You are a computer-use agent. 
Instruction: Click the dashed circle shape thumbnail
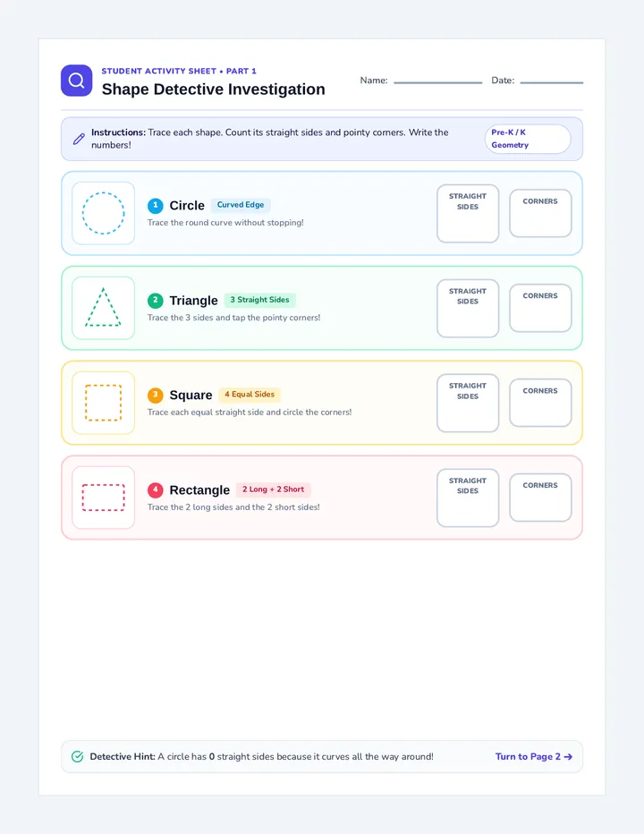coord(103,213)
